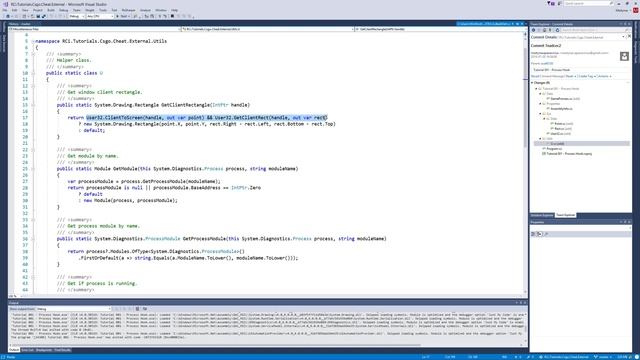This screenshot has height=360, width=640.
Task: Click the Save toolbar icon
Action: pyautogui.click(x=38, y=16)
